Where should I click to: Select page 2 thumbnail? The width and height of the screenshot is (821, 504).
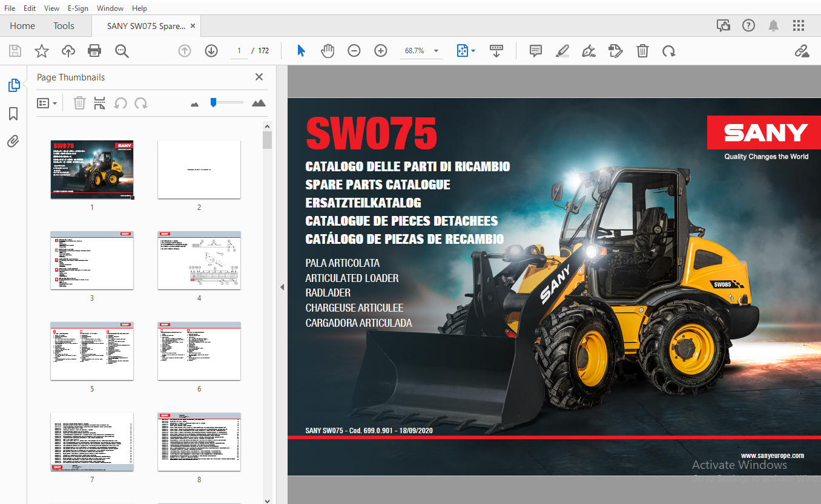[199, 169]
